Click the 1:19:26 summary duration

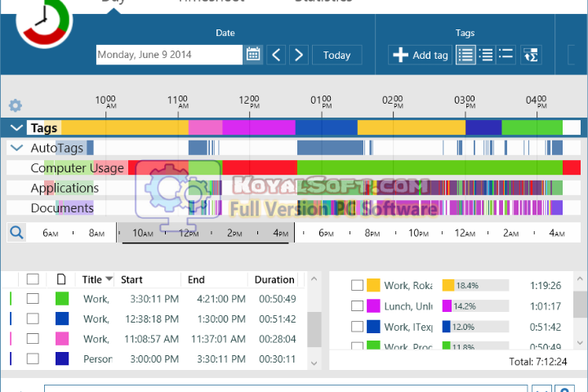point(546,286)
